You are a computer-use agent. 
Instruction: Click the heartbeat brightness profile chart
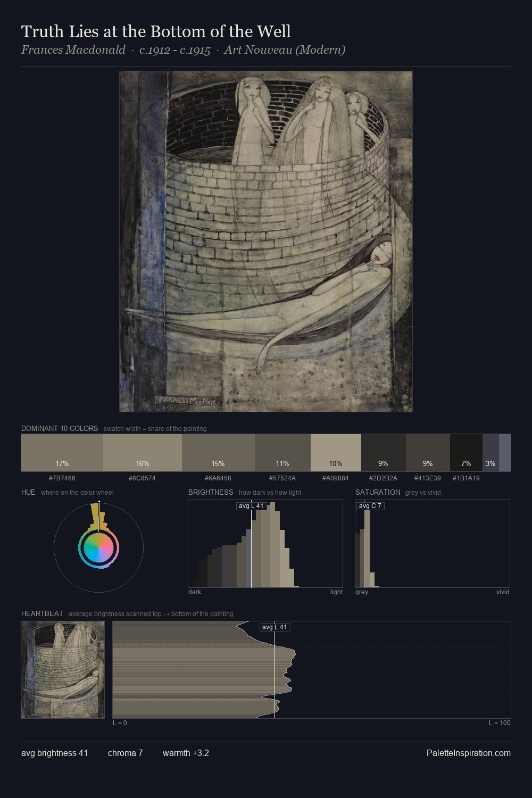click(x=312, y=670)
